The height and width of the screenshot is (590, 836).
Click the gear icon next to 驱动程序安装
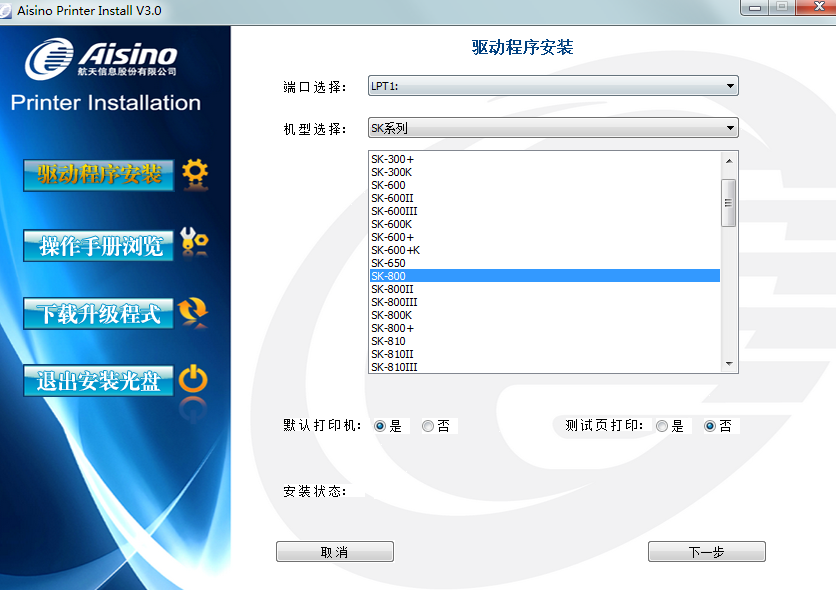195,172
